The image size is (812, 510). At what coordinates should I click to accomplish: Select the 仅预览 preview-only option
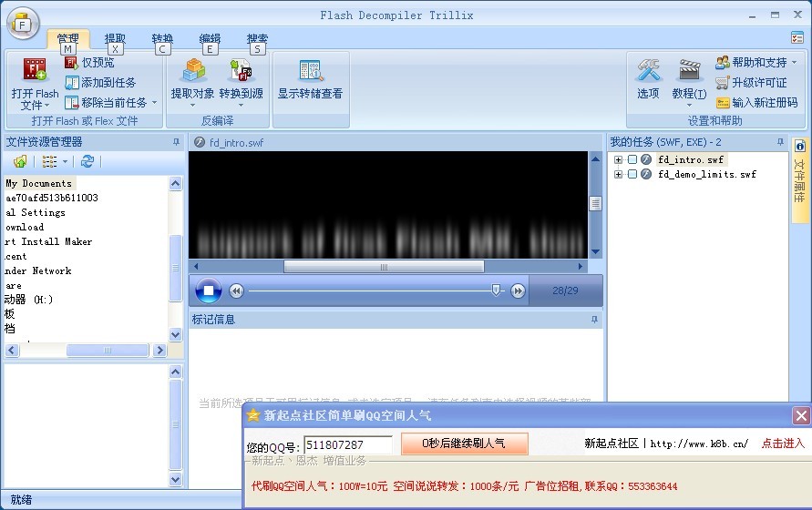click(89, 63)
